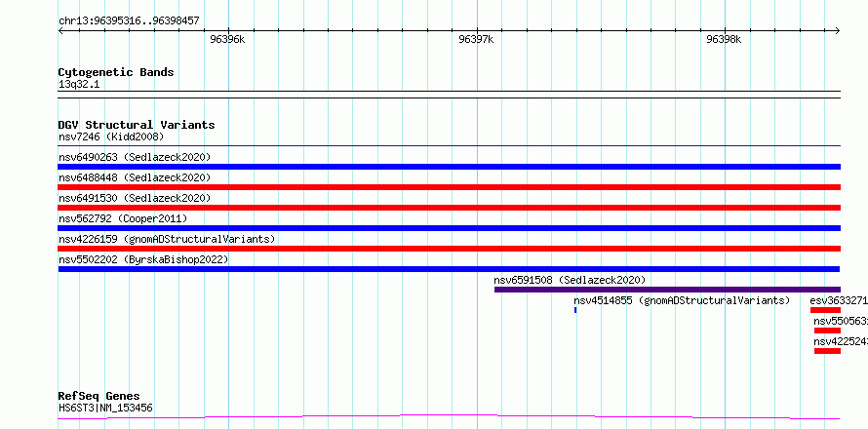Open the esv3633271 variant label
Image resolution: width=868 pixels, height=429 pixels.
pyautogui.click(x=839, y=300)
